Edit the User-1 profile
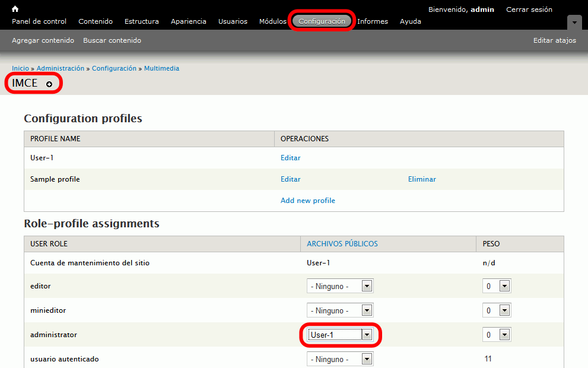The image size is (588, 368). pyautogui.click(x=291, y=158)
